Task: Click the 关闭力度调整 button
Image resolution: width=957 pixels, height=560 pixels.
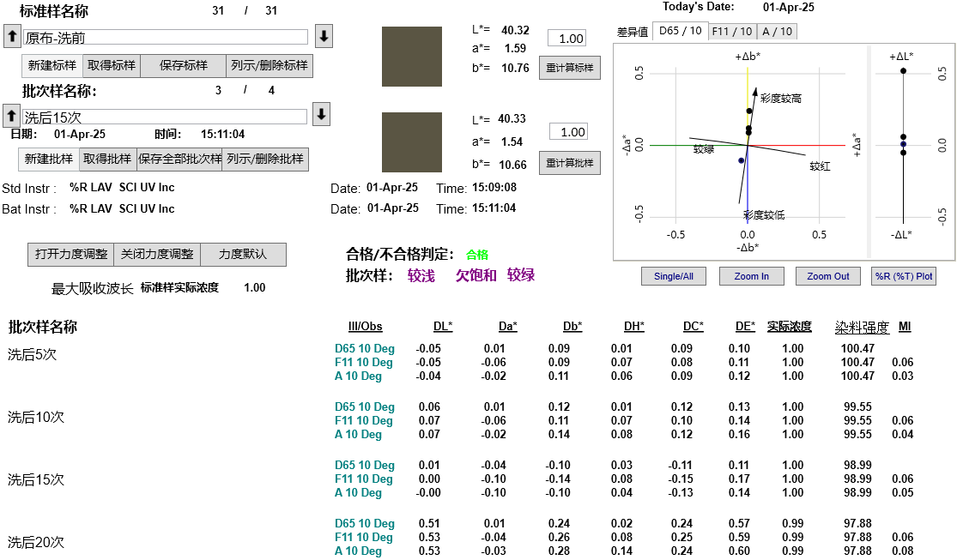Action: [157, 255]
